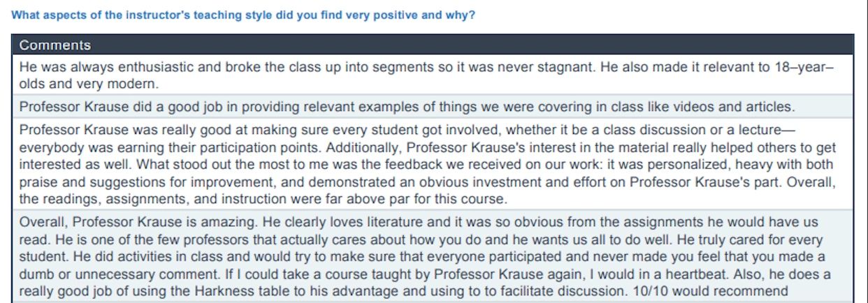Viewport: 868px width, 303px height.
Task: Click the question heading about instructor's teaching style
Action: 244,15
